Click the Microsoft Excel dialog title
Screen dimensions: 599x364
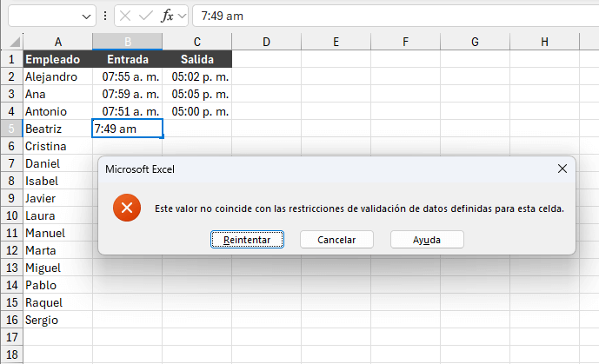pyautogui.click(x=140, y=169)
